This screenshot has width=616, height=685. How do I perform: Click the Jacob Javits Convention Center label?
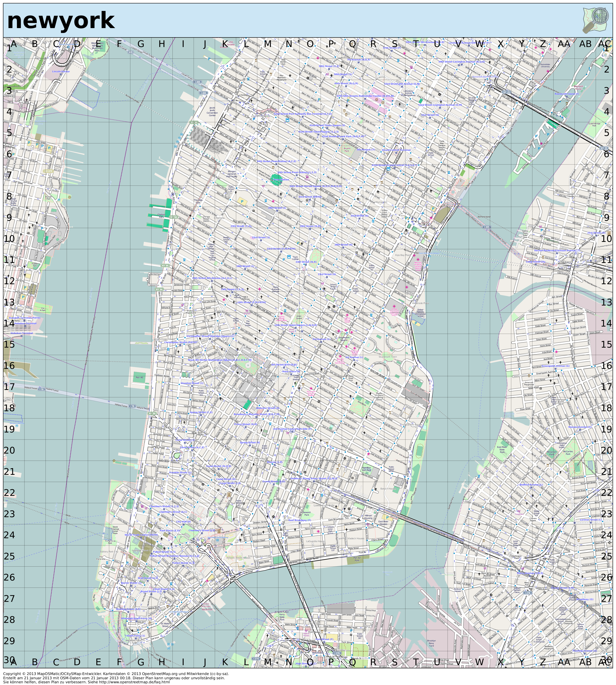[x=212, y=112]
